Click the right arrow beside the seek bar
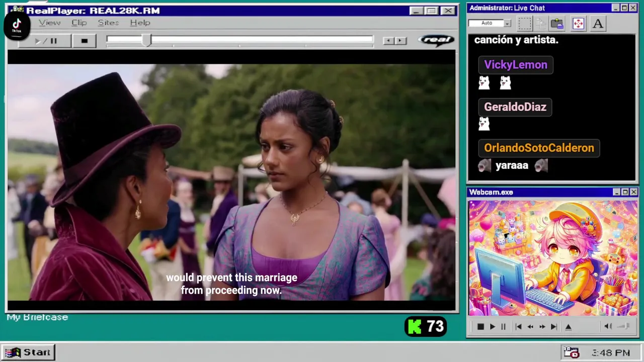 pos(400,41)
